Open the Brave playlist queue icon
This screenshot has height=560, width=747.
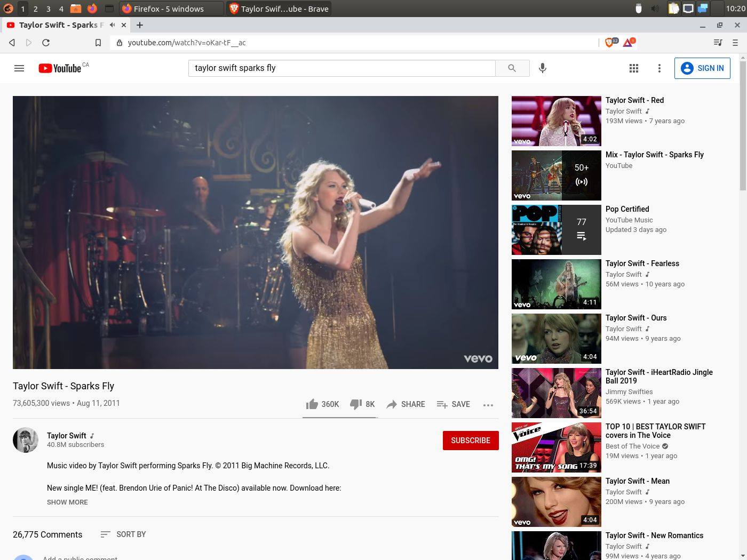point(718,43)
